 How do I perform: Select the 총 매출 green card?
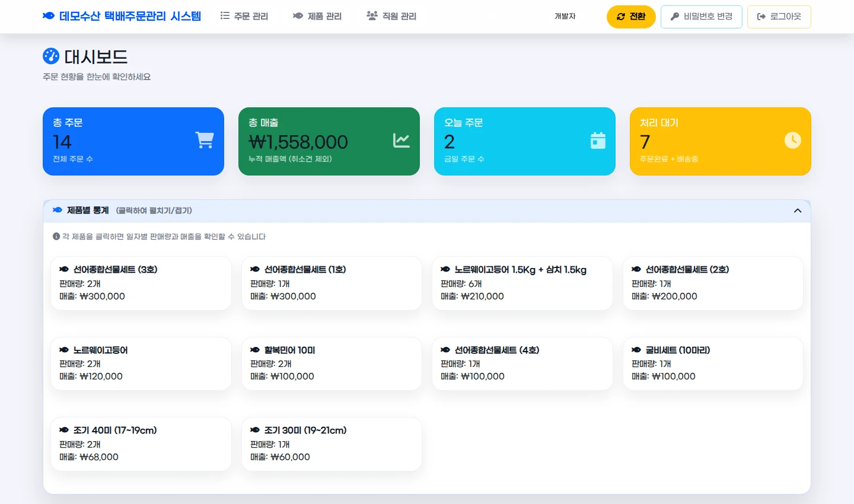pyautogui.click(x=329, y=141)
